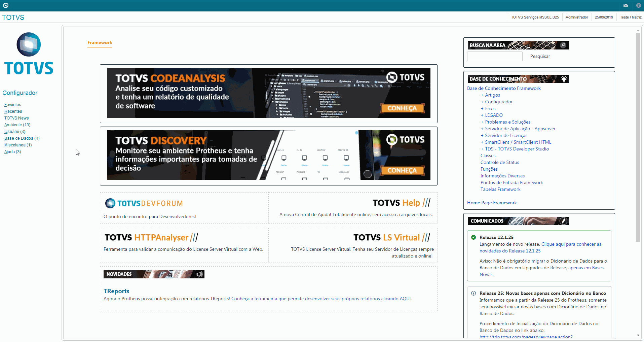
Task: Expand Servidor de Aplicação - Appserver item
Action: point(518,129)
